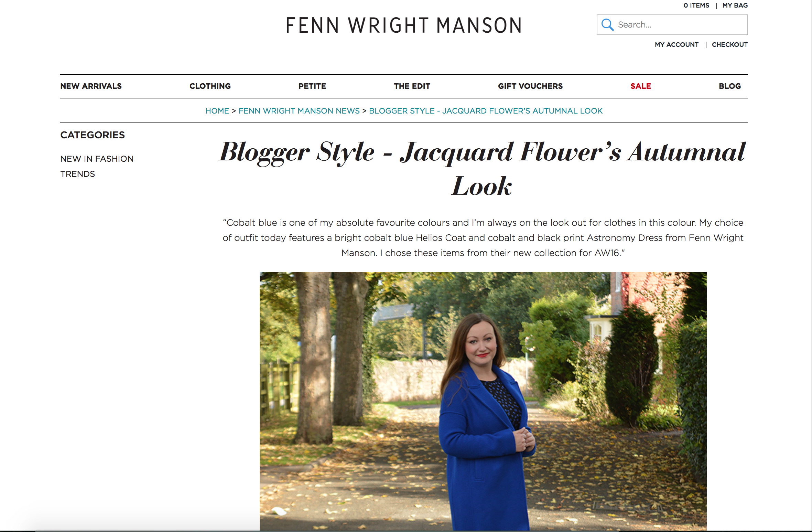The image size is (812, 532).
Task: Click the Home breadcrumb link
Action: [217, 111]
